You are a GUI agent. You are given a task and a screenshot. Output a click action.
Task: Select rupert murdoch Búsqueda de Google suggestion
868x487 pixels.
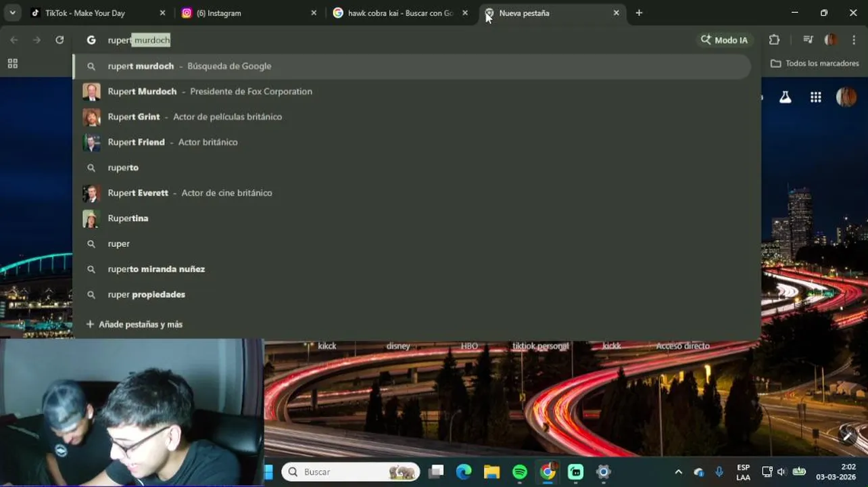pos(412,66)
